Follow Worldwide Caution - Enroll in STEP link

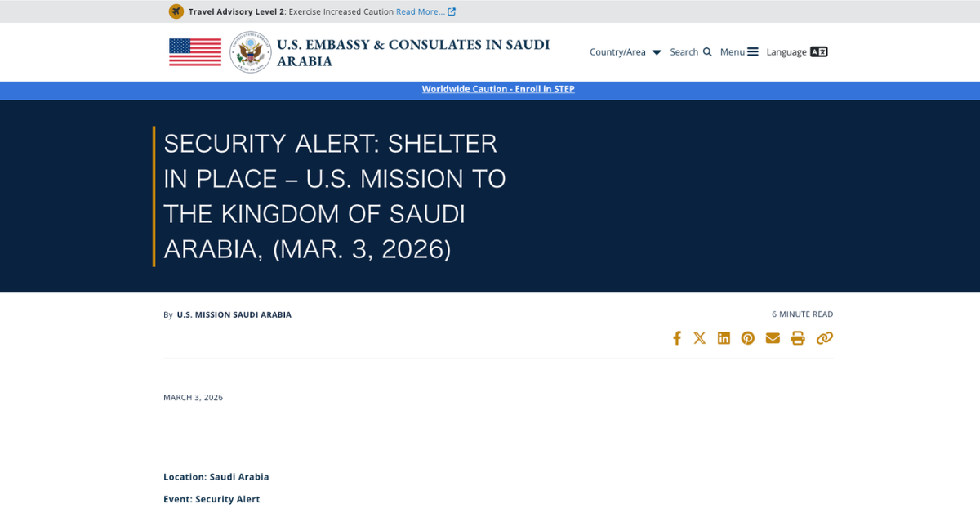pyautogui.click(x=498, y=89)
